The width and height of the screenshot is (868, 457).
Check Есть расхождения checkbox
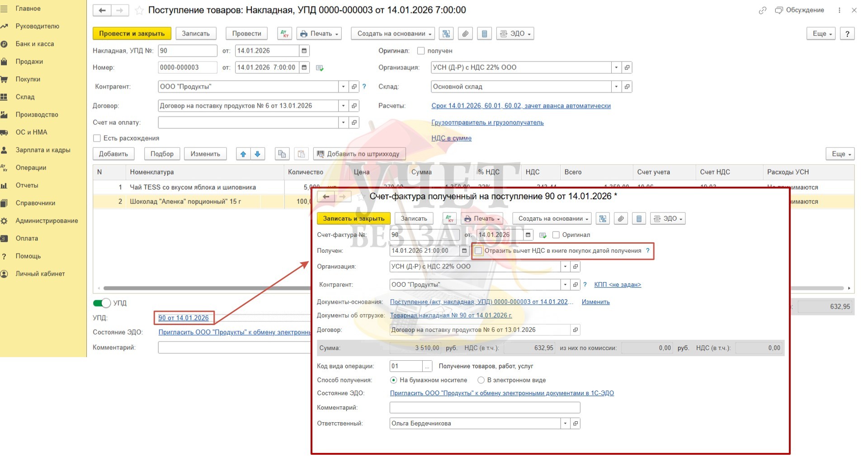[97, 138]
